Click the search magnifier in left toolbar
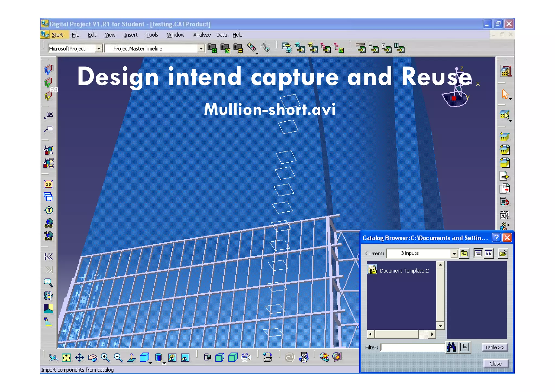555x392 pixels. tap(49, 283)
